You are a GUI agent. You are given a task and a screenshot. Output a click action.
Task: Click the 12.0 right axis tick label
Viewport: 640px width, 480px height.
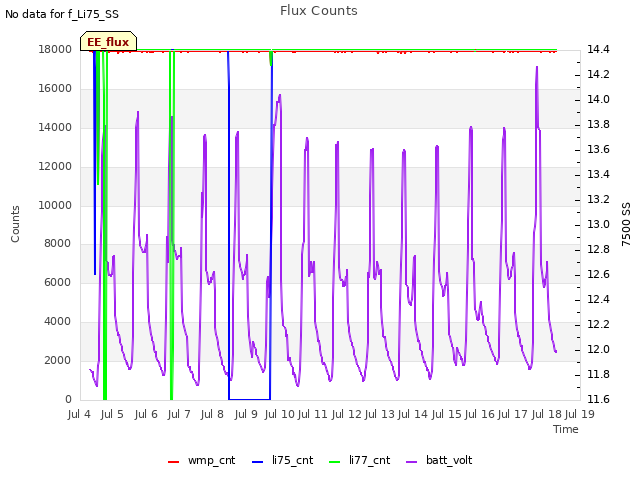tap(598, 349)
